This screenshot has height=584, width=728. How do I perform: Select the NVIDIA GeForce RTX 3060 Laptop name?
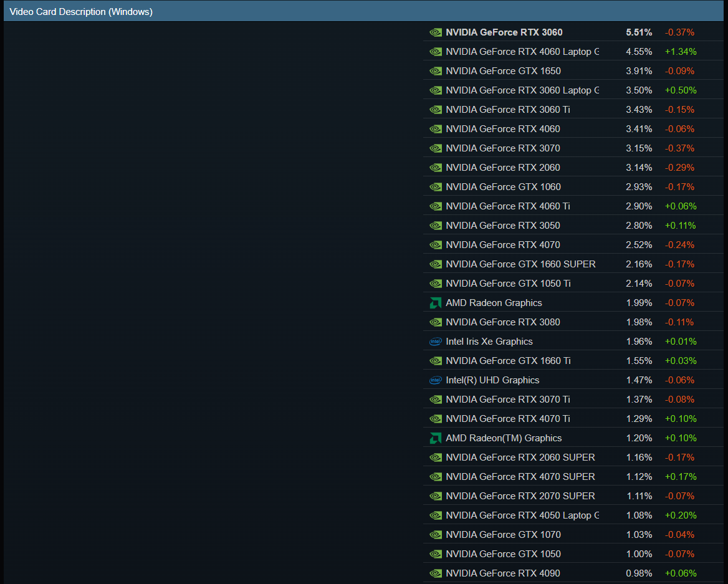(522, 90)
